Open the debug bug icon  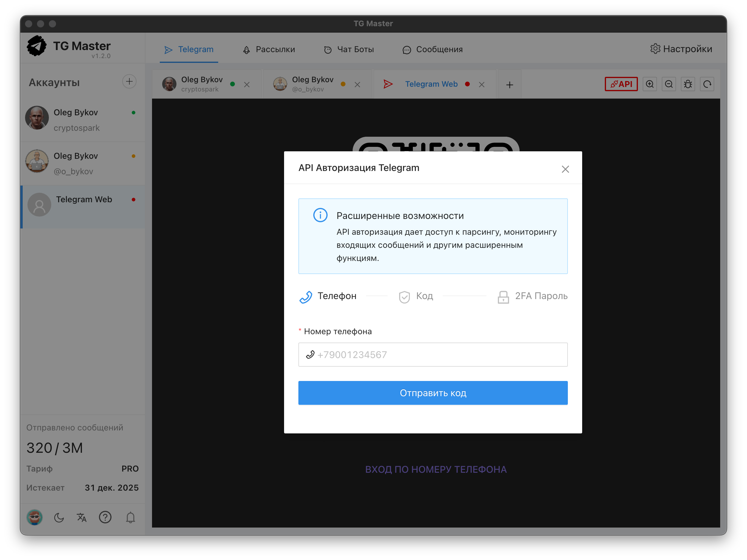coord(688,84)
